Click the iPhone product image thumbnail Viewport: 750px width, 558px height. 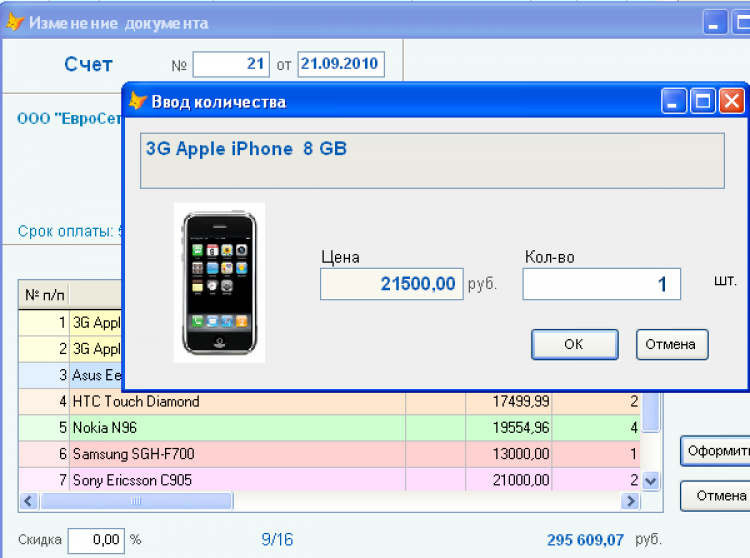coord(220,283)
